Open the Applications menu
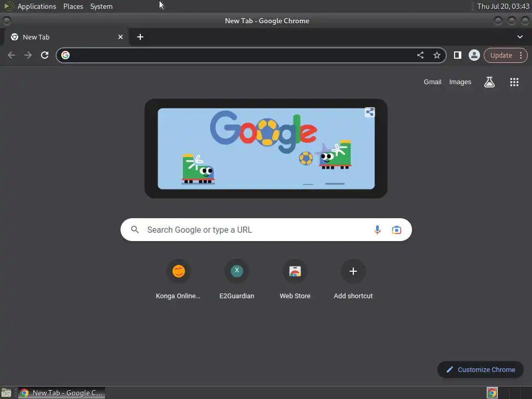The width and height of the screenshot is (532, 399). click(x=37, y=6)
